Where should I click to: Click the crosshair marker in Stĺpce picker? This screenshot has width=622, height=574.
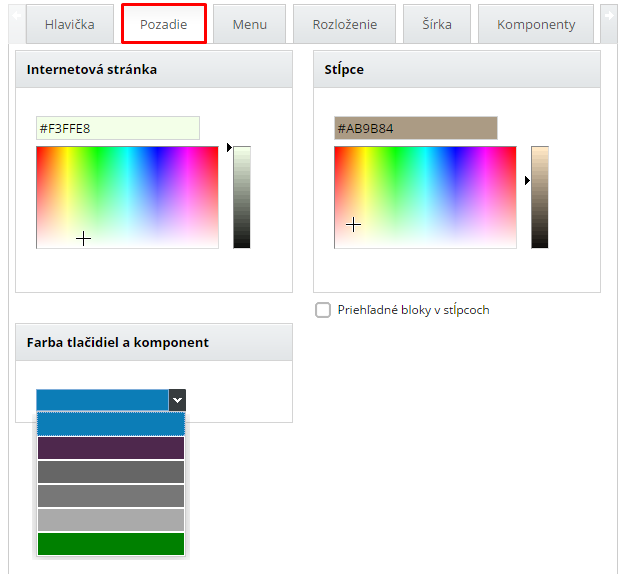tap(353, 225)
